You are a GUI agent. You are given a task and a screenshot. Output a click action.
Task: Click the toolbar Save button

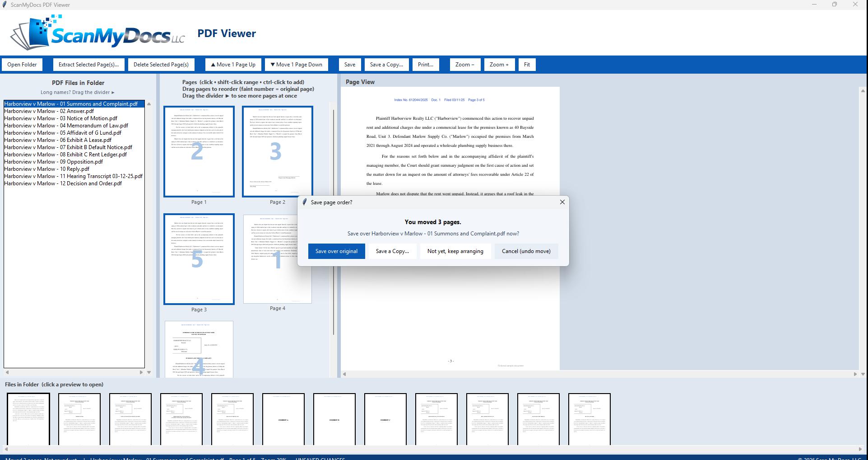pos(349,65)
